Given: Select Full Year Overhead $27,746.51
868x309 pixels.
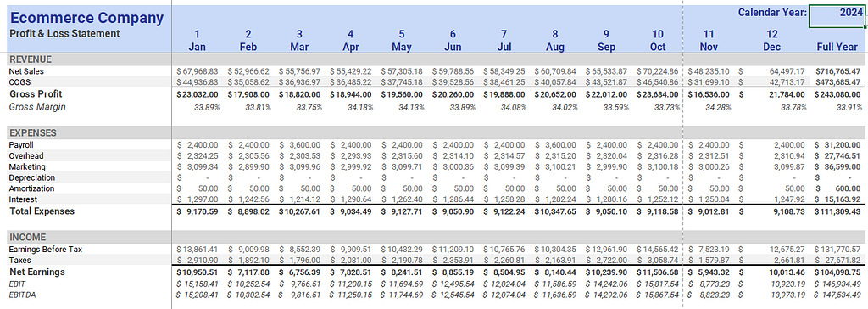Looking at the screenshot, I should pos(838,156).
